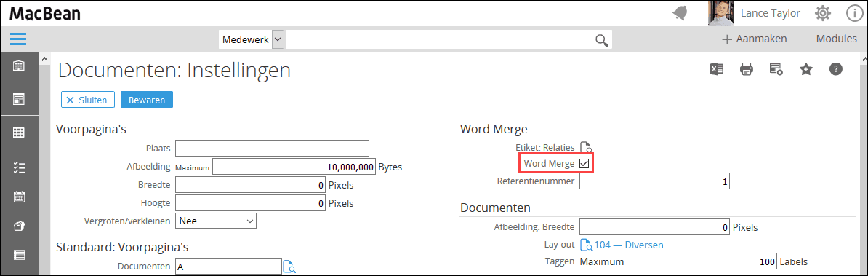Click Lance Taylor profile picture
868x276 pixels.
720,13
